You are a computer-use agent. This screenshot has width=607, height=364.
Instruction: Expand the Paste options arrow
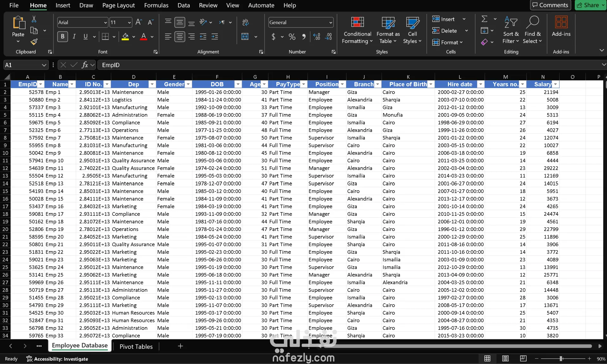[x=18, y=41]
